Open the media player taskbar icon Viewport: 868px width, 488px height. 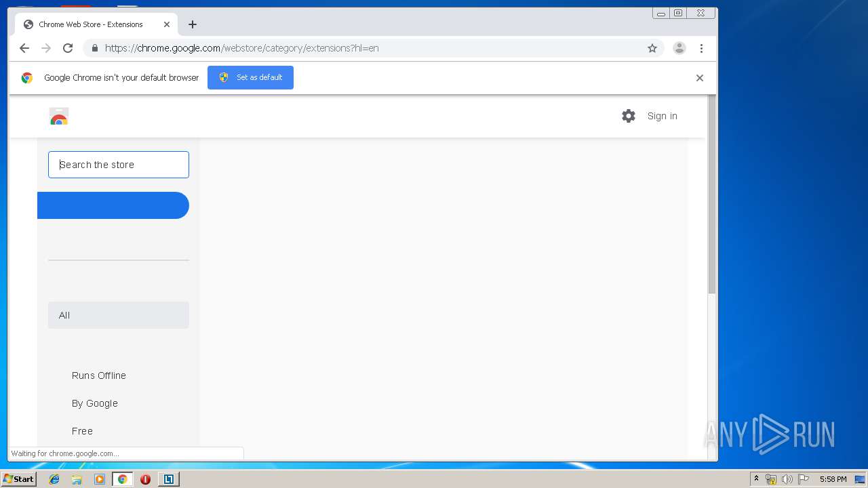[x=100, y=479]
